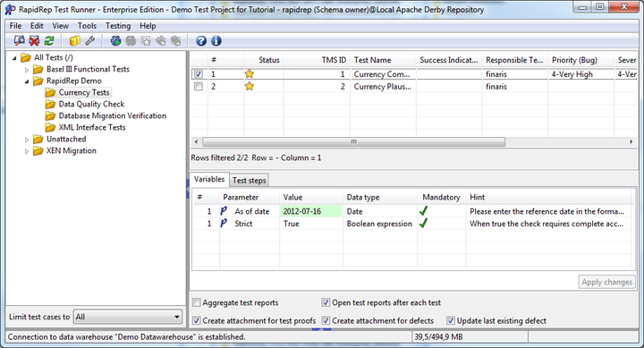Open the blue question mark help icon

pyautogui.click(x=201, y=40)
